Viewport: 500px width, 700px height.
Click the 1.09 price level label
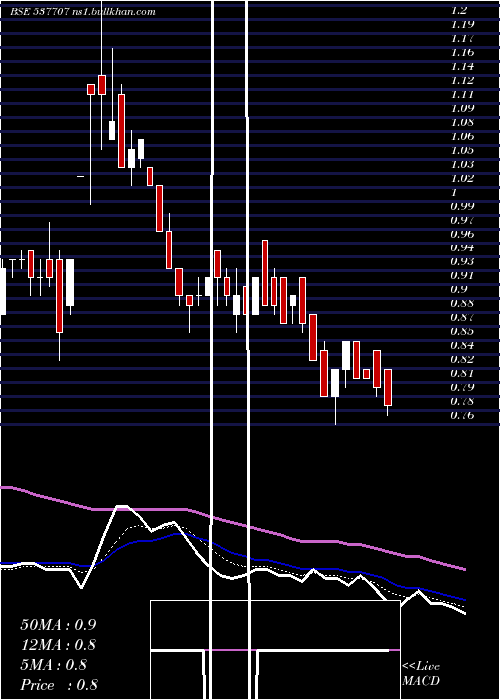click(x=462, y=108)
